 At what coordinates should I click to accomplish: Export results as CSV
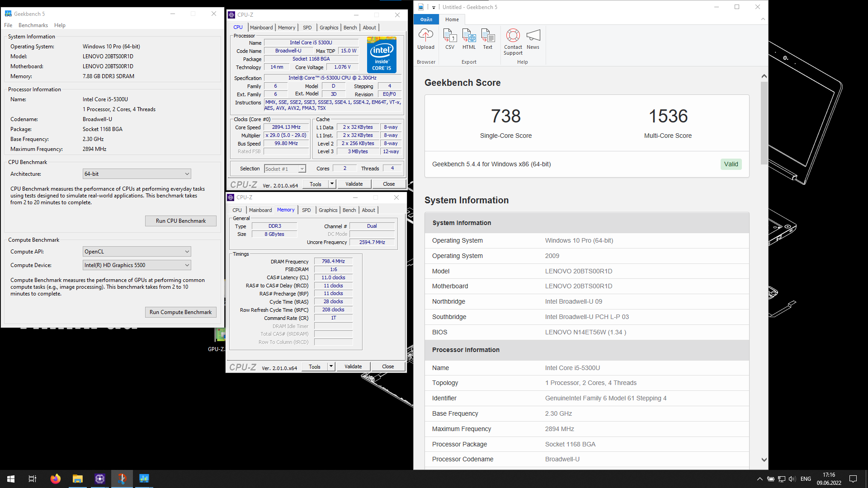point(450,38)
